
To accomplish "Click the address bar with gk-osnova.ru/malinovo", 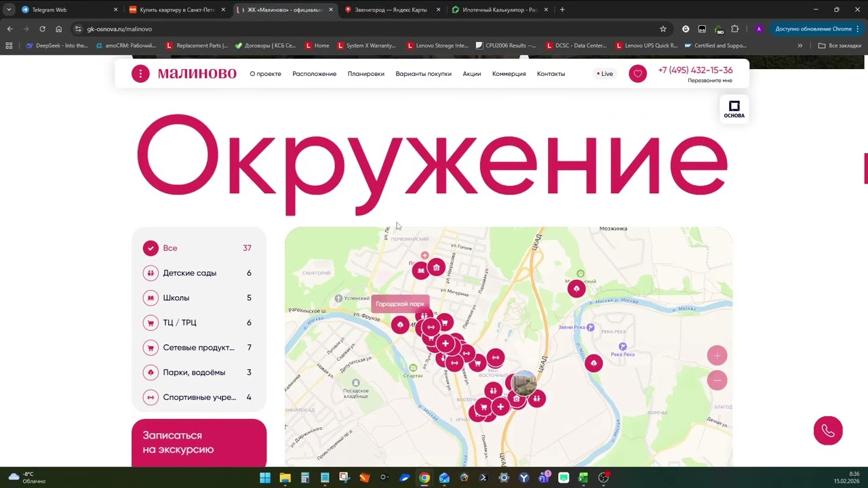I will point(366,29).
